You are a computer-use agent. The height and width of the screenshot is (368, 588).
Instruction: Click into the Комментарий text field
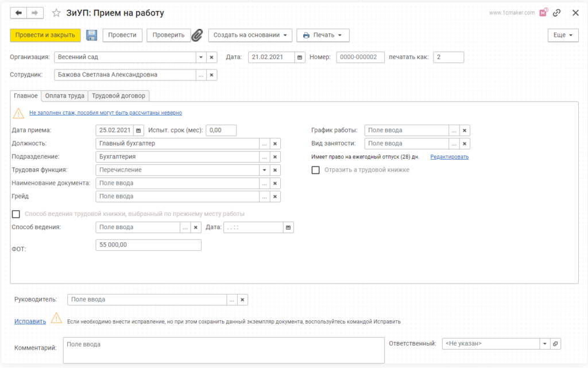pos(223,350)
